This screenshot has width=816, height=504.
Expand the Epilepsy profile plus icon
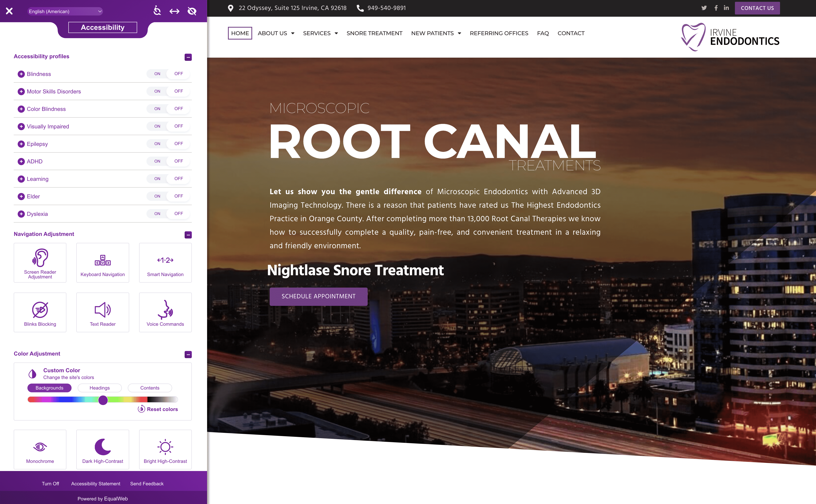coord(21,144)
